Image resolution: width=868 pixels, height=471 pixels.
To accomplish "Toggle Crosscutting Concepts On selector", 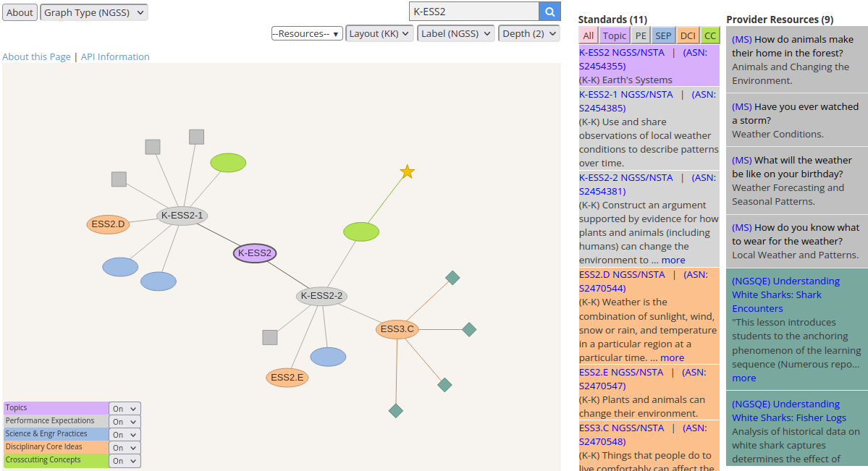I will (x=125, y=460).
